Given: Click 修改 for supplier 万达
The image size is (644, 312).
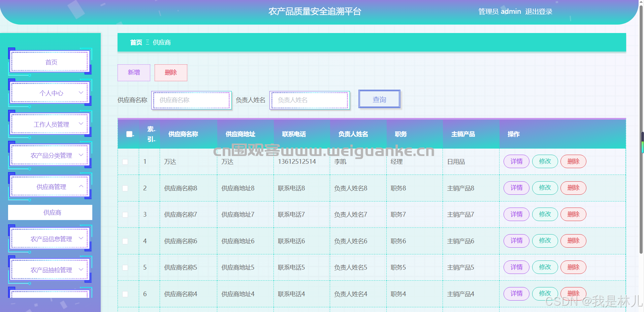Looking at the screenshot, I should [545, 161].
